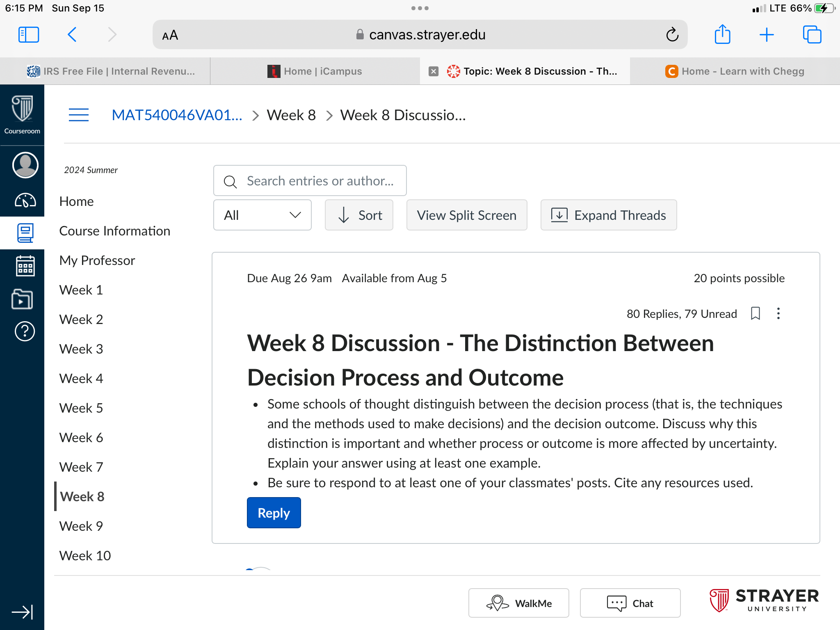Click the Help question mark icon
Screen dimensions: 840x630
[25, 331]
